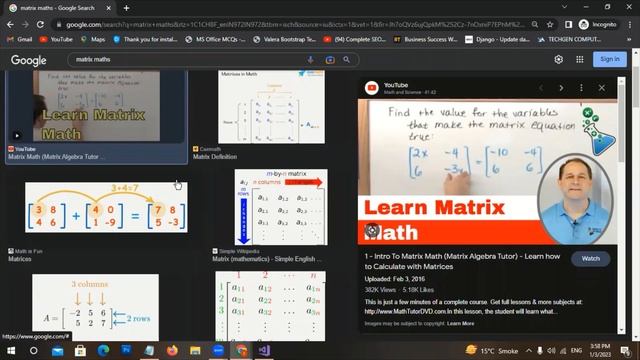Click the Google logo
This screenshot has height=360, width=640.
pos(29,60)
